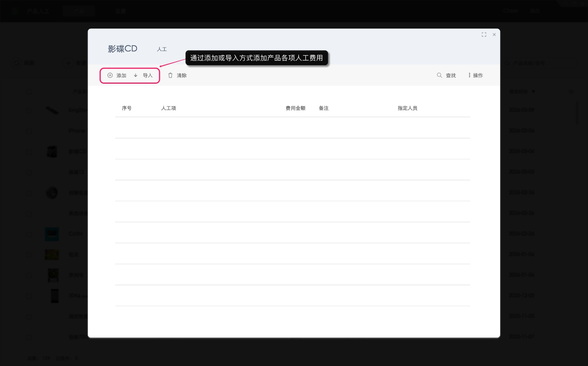
Task: Click the black tooltip about adding labor costs
Action: (256, 58)
